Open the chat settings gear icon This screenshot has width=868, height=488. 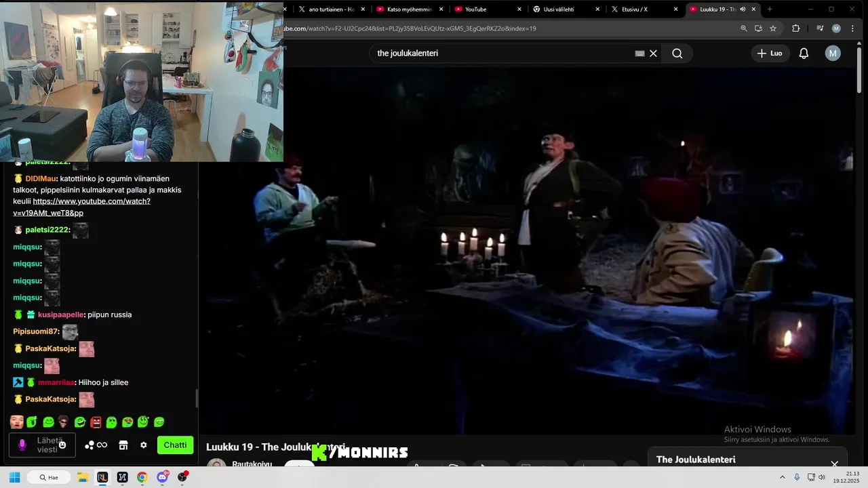(143, 445)
